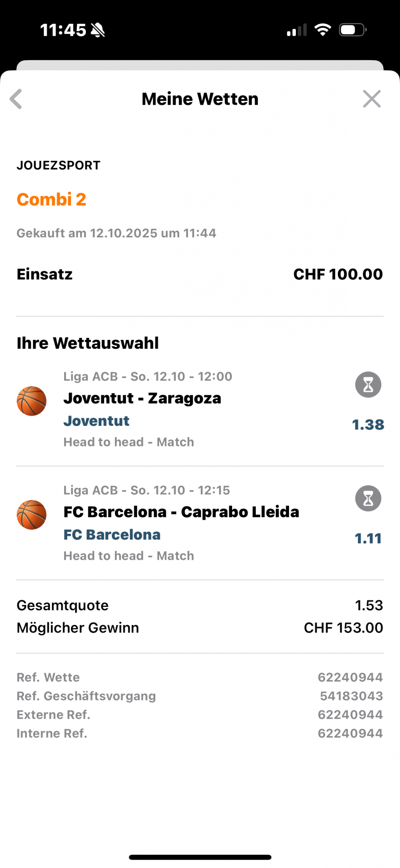The width and height of the screenshot is (400, 868).
Task: Tap the 1.38 odds value
Action: click(368, 425)
